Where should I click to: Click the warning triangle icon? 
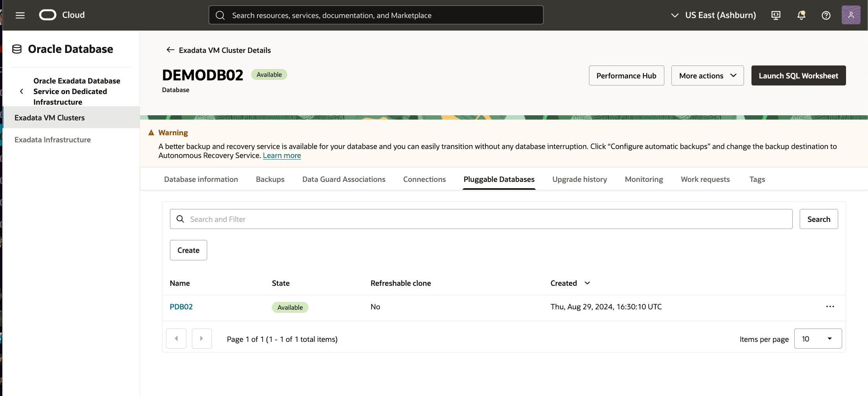[x=151, y=133]
